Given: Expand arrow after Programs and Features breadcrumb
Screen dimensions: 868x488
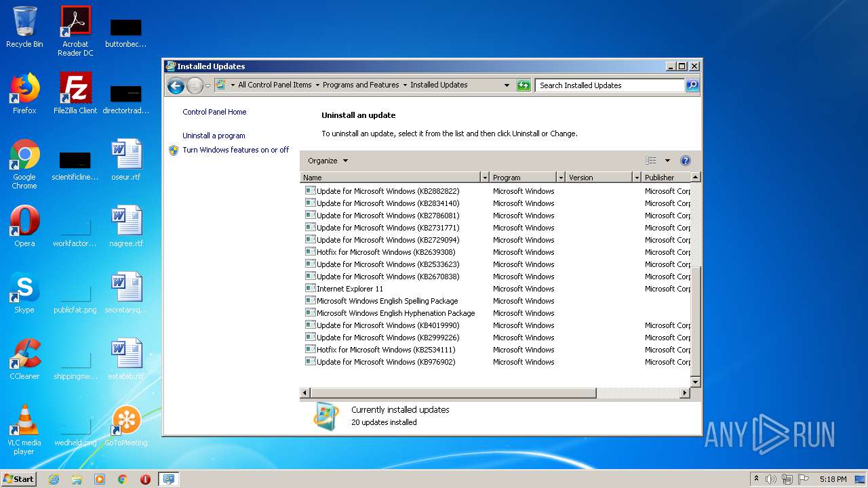Looking at the screenshot, I should (405, 85).
